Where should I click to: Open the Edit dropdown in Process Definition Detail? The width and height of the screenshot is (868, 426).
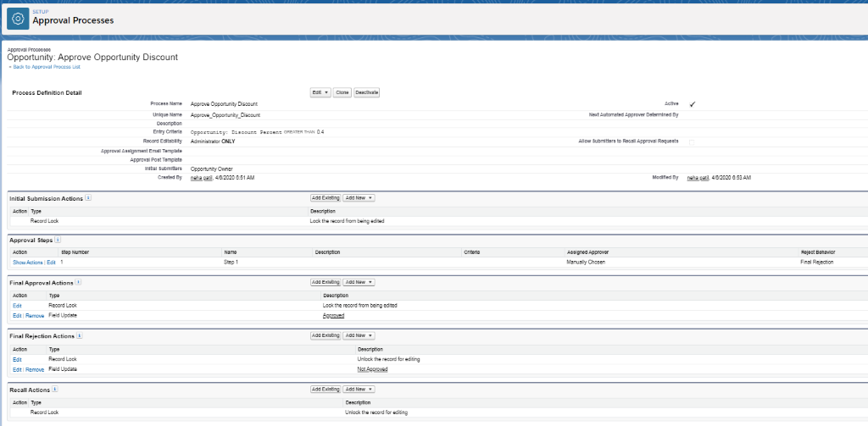click(x=320, y=91)
